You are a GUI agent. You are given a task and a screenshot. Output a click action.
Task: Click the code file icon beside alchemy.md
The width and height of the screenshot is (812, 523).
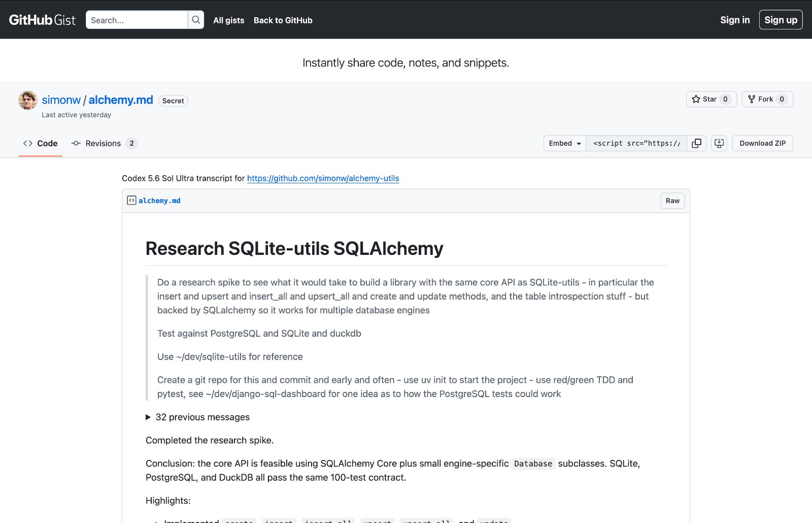tap(131, 201)
